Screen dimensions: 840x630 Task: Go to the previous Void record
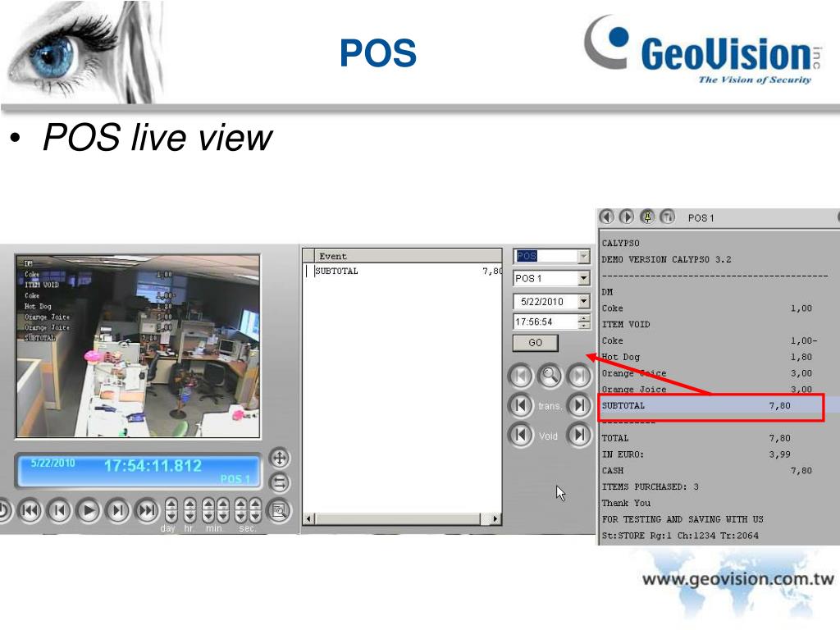[521, 435]
